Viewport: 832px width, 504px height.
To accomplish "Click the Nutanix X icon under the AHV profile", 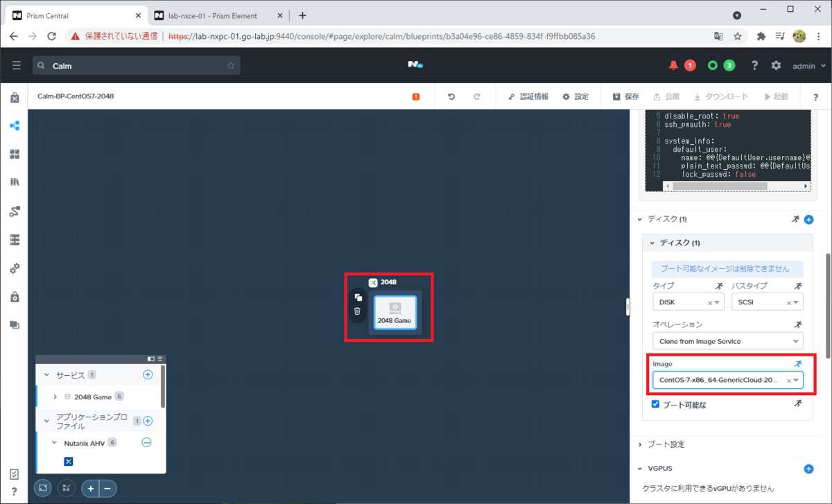I will point(69,462).
